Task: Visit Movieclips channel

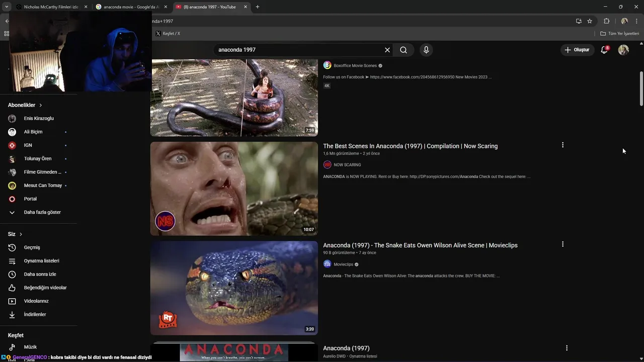Action: [344, 264]
